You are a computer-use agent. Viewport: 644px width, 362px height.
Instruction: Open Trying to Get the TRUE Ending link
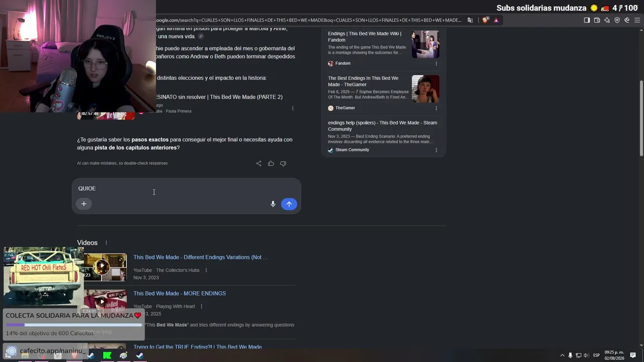coord(197,347)
